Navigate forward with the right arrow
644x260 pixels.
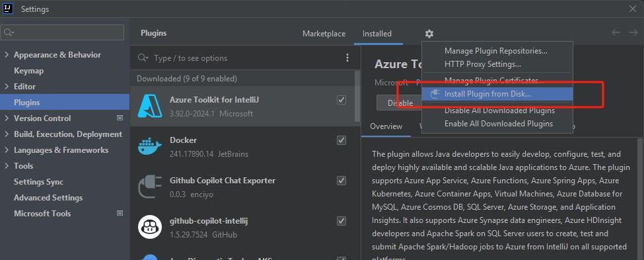pyautogui.click(x=633, y=32)
